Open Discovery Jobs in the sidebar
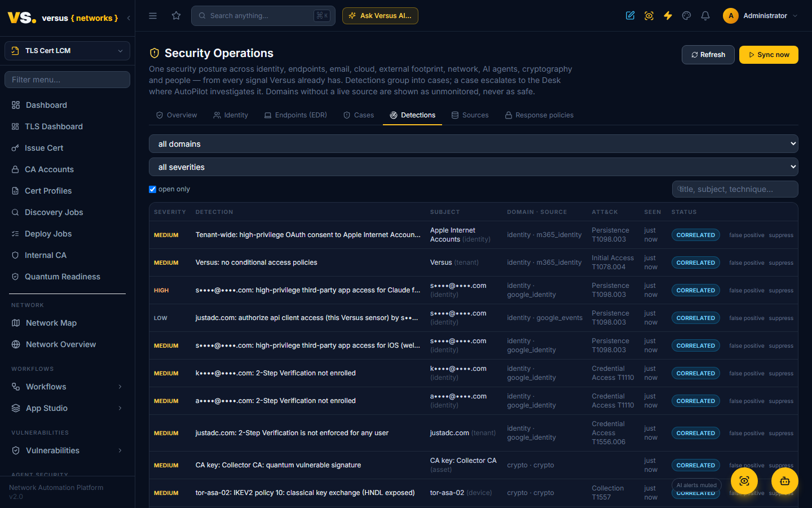812x508 pixels. (x=67, y=212)
